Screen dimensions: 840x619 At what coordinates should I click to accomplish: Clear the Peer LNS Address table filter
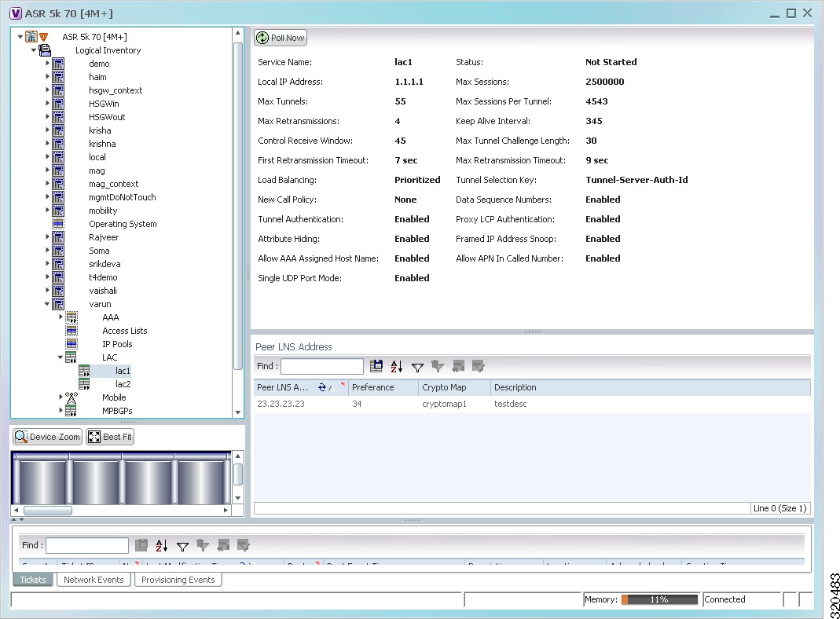click(438, 366)
